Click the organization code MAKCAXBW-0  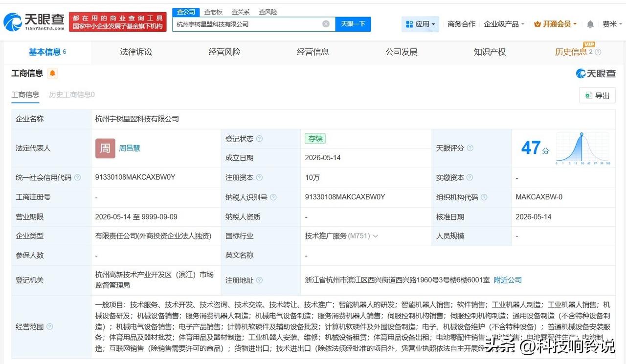tap(539, 197)
